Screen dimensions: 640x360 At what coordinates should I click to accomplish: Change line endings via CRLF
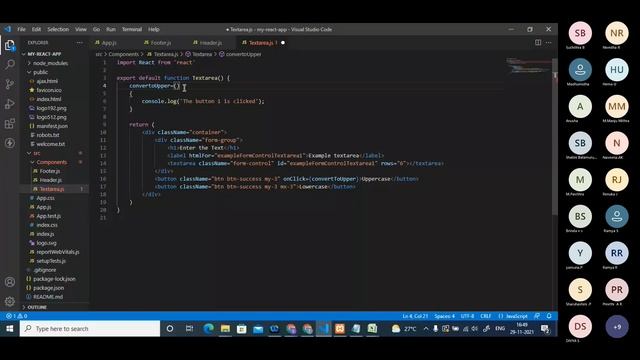486,316
